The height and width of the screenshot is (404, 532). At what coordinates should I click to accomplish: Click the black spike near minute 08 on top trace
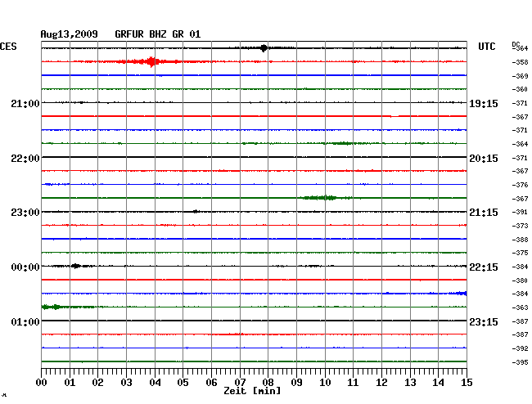click(264, 48)
